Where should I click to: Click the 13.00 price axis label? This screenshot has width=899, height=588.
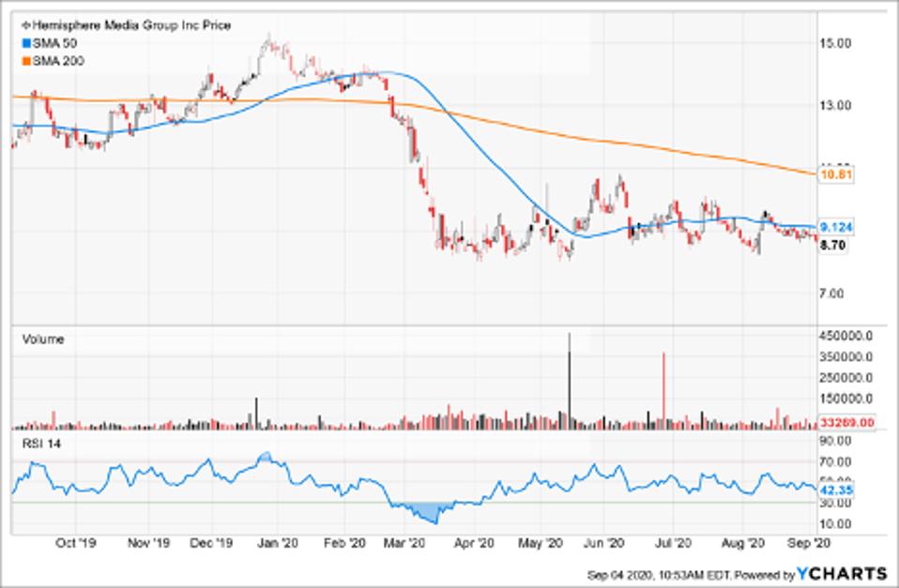(835, 105)
